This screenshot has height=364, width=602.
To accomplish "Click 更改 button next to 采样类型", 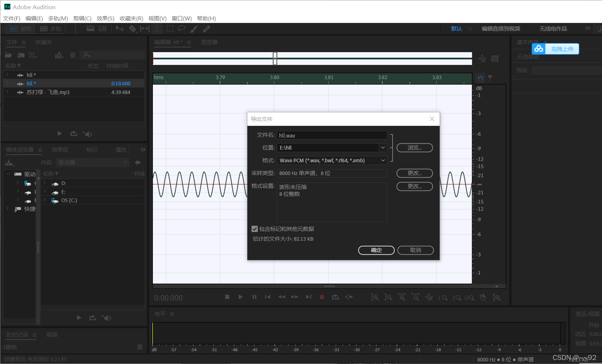I will (x=415, y=173).
